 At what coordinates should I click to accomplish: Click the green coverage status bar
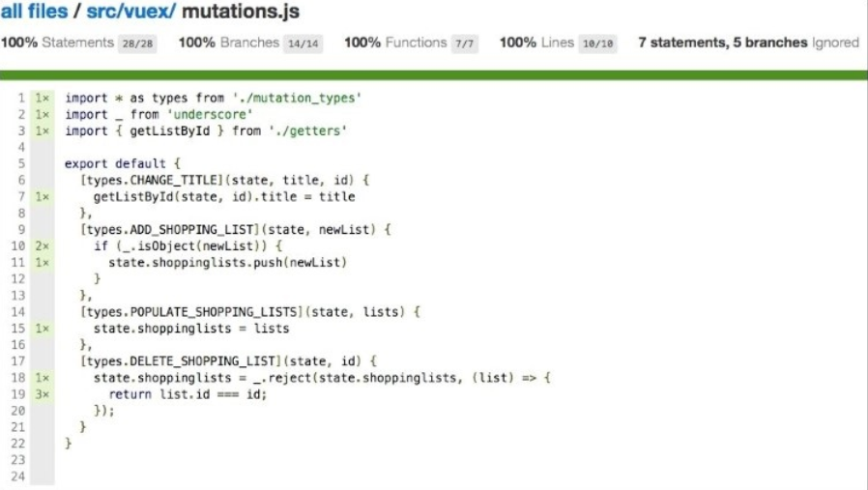[x=434, y=74]
